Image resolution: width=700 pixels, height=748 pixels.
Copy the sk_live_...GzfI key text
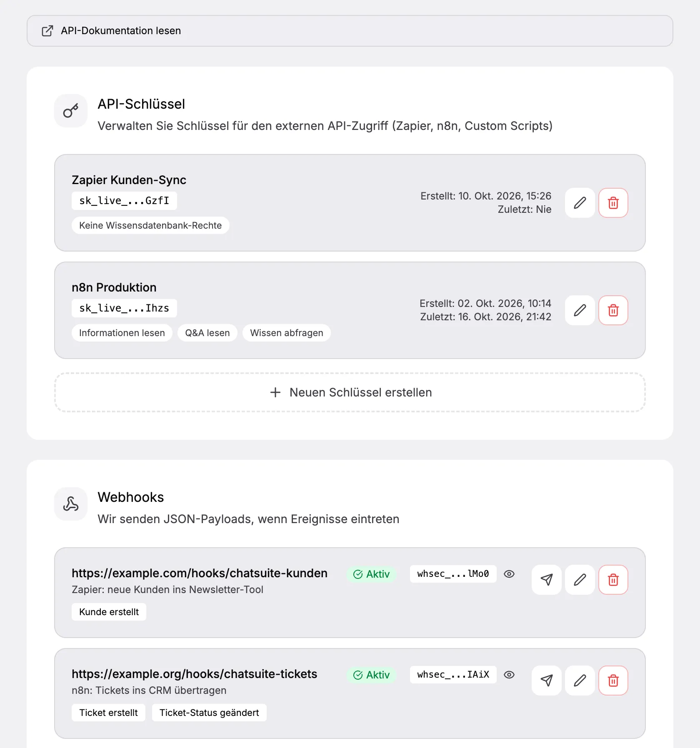click(x=124, y=201)
